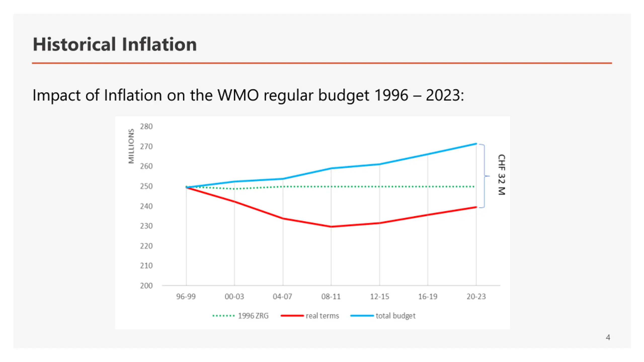
Task: Click the 20-23 x-axis label
Action: [x=476, y=297]
